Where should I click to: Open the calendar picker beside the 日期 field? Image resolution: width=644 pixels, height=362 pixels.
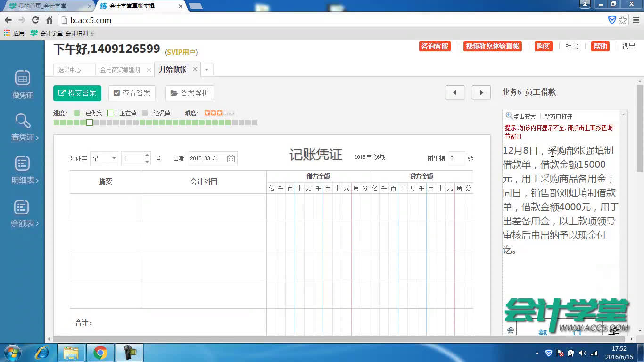[231, 158]
